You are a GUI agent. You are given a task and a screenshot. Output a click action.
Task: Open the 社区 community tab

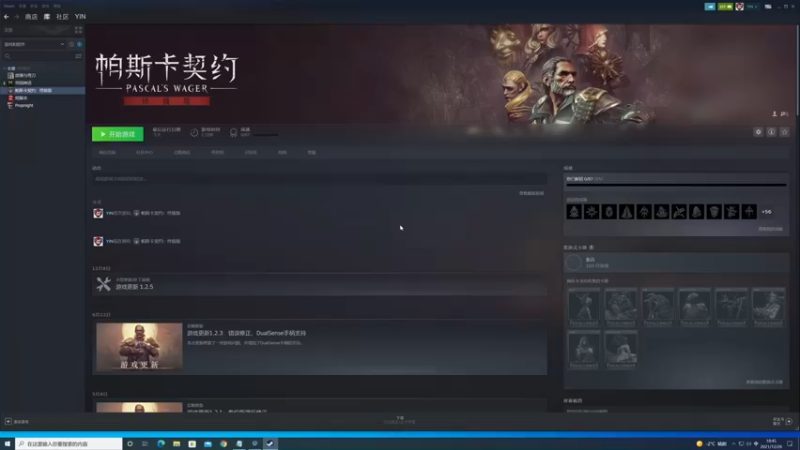point(62,17)
